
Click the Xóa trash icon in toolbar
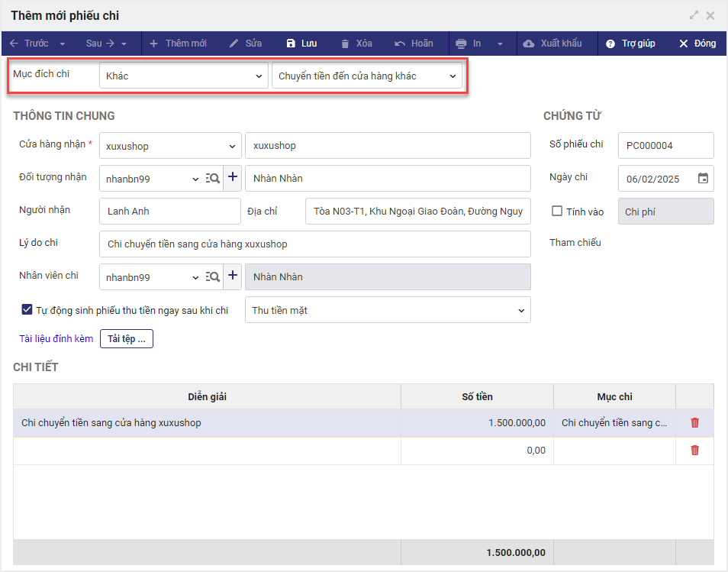click(x=346, y=44)
